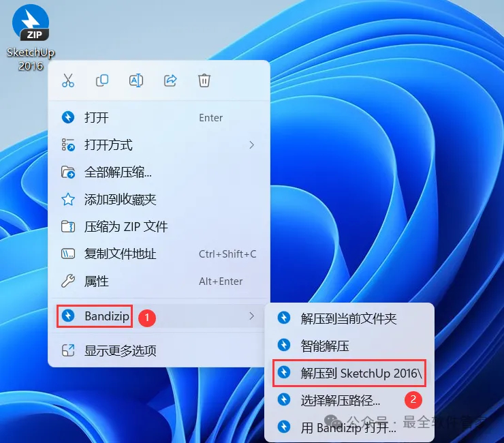
Task: Click Bandizip icon beside 解压到当前文件夹
Action: click(284, 318)
